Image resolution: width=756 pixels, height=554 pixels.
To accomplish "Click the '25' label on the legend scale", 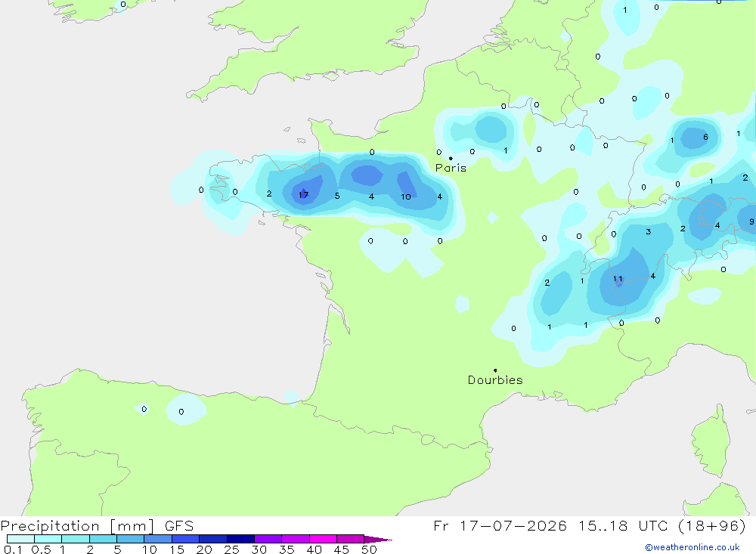I will (231, 549).
